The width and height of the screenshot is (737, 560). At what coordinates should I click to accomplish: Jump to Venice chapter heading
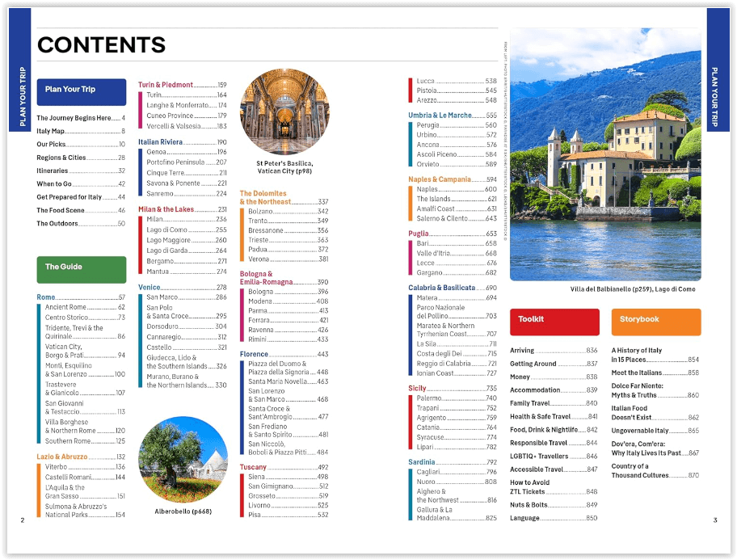(150, 288)
